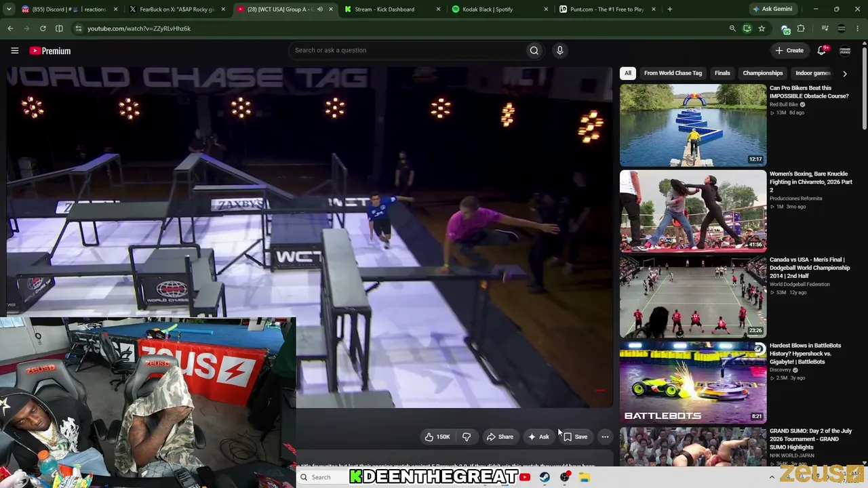This screenshot has height=488, width=868.
Task: Switch to the FearBuck on X tab
Action: pos(176,9)
